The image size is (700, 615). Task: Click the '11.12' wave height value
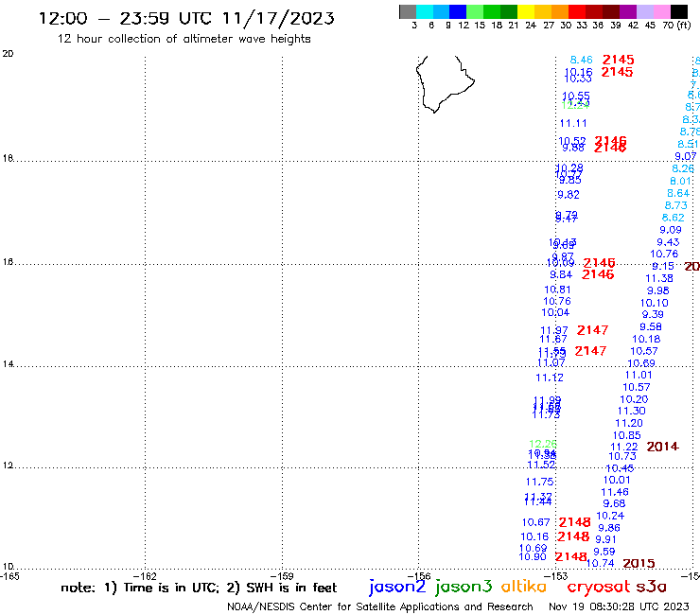coord(550,378)
